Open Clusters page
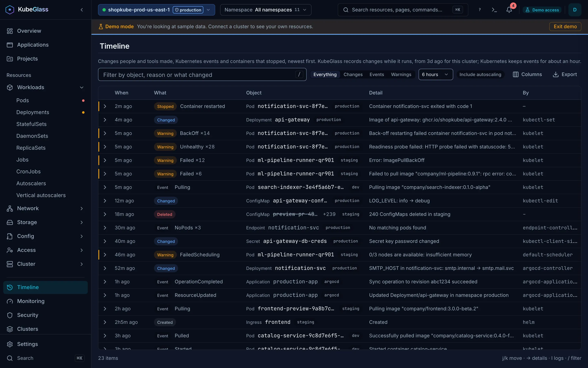 [46, 329]
